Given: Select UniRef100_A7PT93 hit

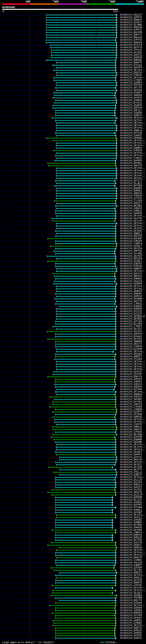Looking at the screenshot, I should coord(131,40).
